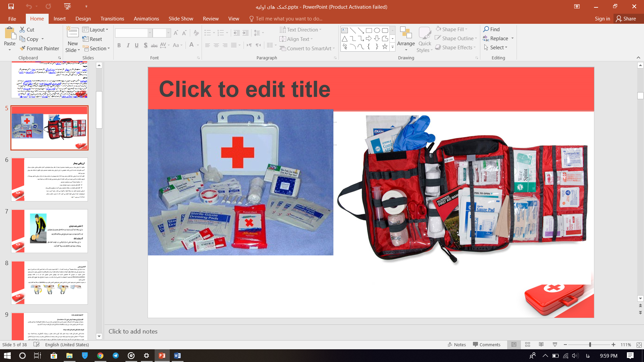Click the Sign in link

602,19
